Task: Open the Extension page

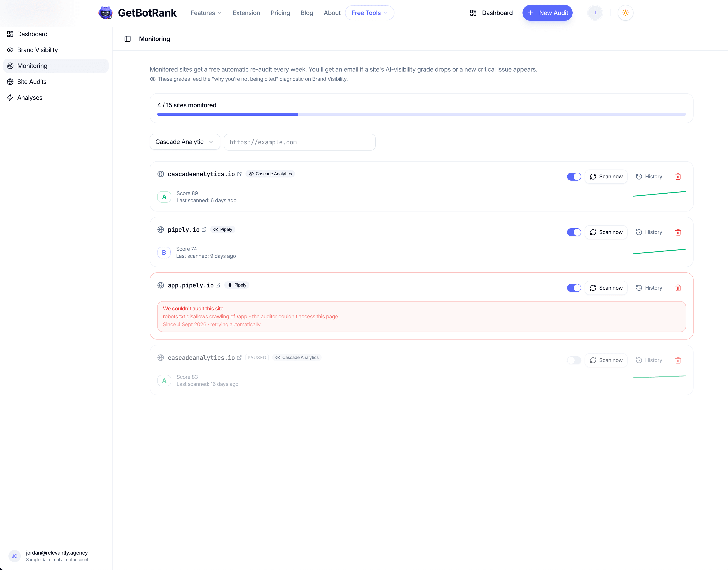Action: pos(246,13)
